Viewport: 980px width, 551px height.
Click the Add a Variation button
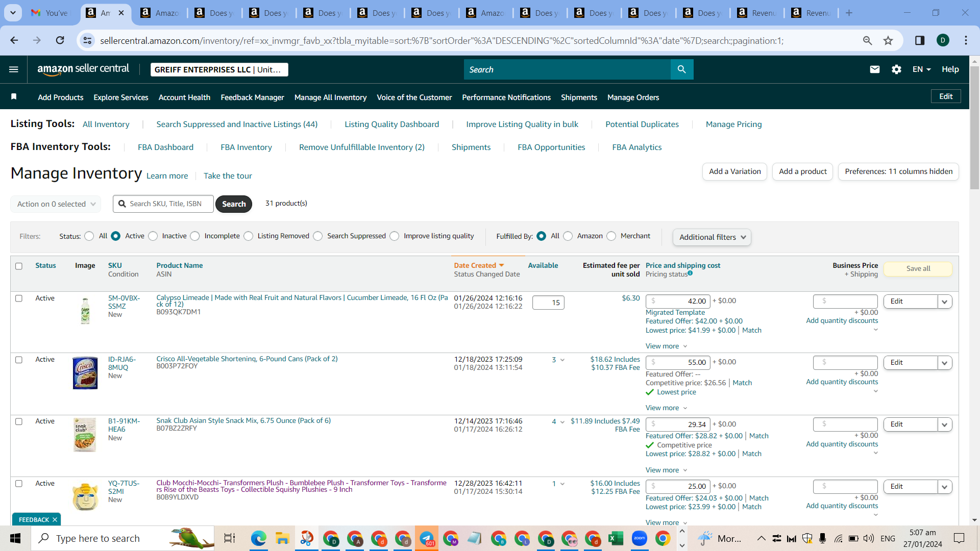(x=734, y=172)
